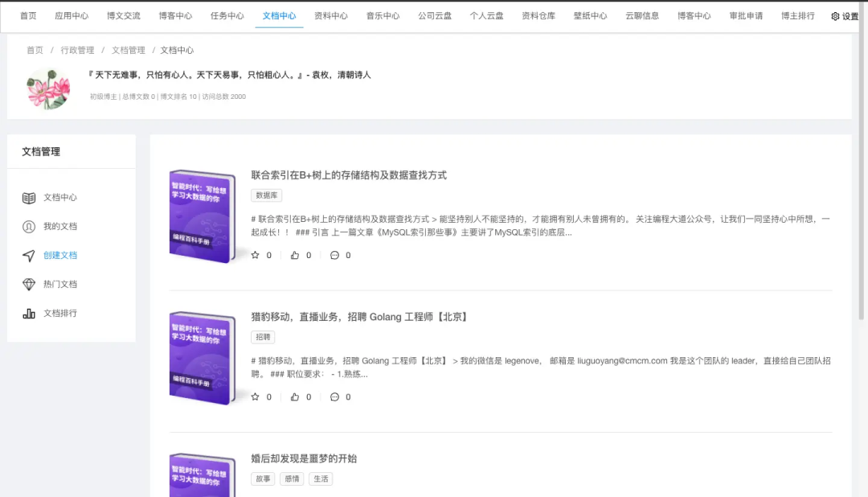Click the paper plane icon for 创建文档
Viewport: 868px width, 497px height.
click(x=29, y=256)
